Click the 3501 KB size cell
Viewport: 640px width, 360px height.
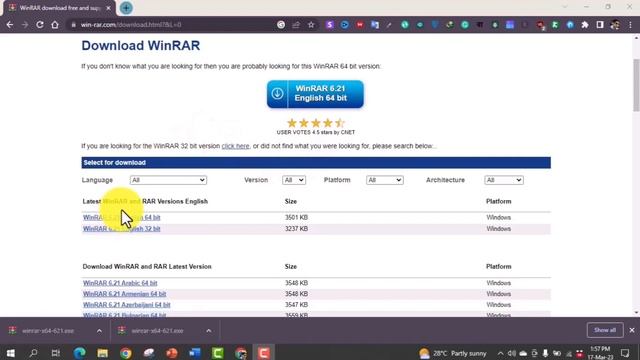296,218
